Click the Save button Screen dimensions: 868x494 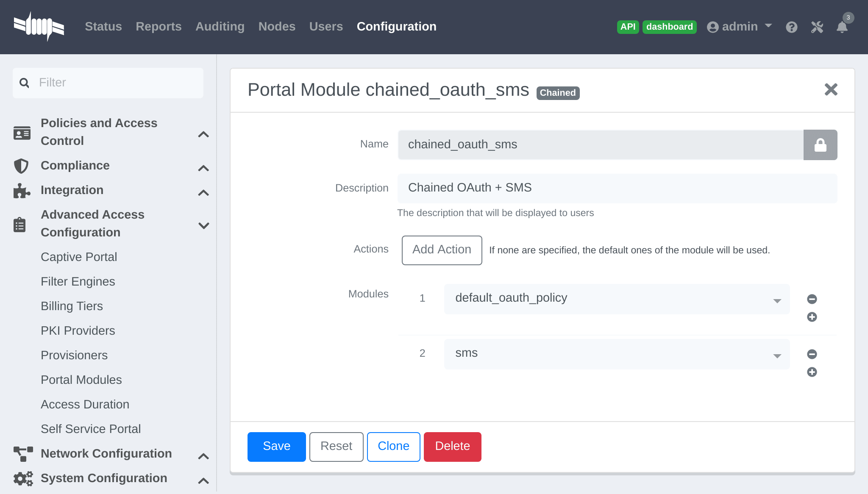277,446
